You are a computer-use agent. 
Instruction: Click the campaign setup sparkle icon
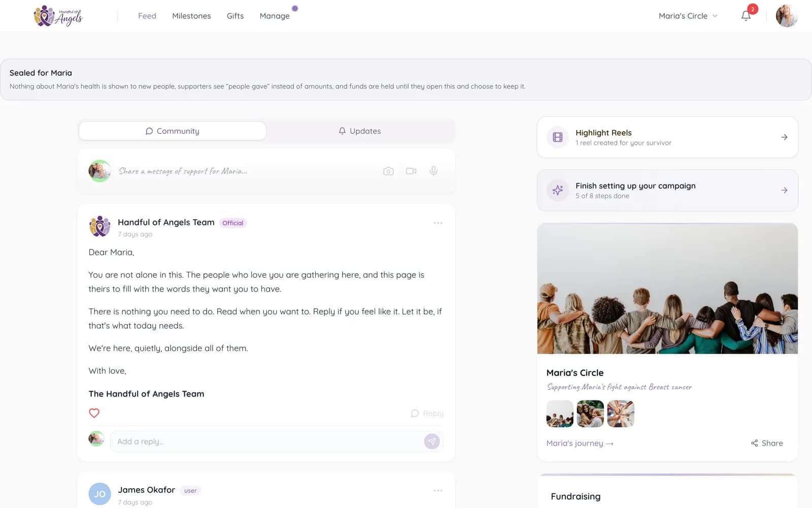pos(558,190)
